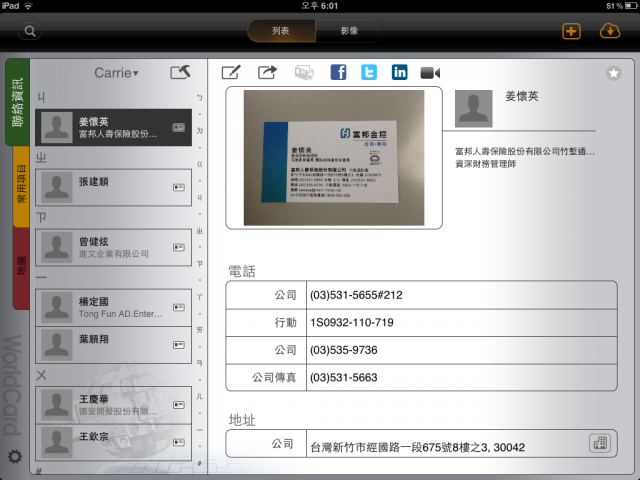The image size is (640, 480).
Task: Jump to ㄐ in the index bar
Action: coord(200,198)
